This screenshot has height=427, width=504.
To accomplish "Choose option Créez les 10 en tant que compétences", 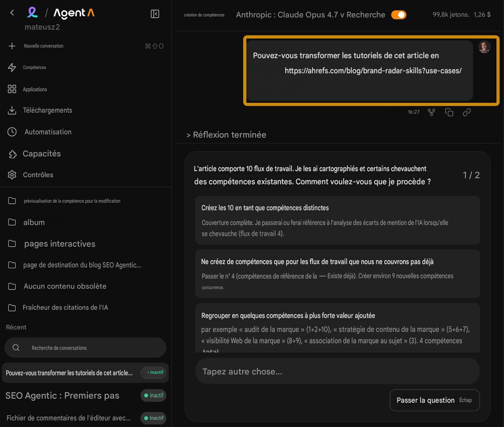I will 338,220.
